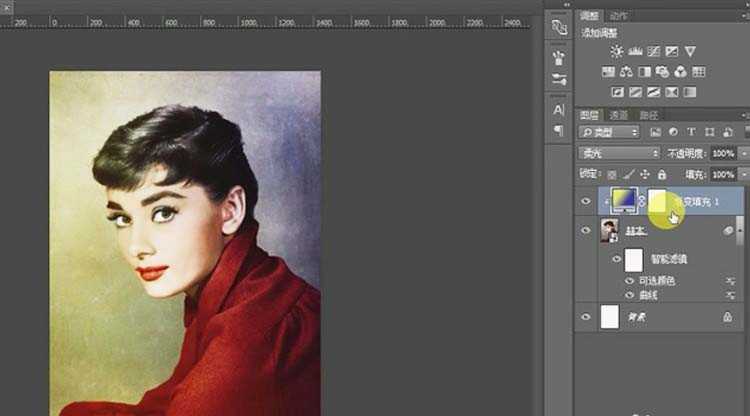Open the layer blend mode dropdown
This screenshot has height=416, width=750.
click(619, 154)
